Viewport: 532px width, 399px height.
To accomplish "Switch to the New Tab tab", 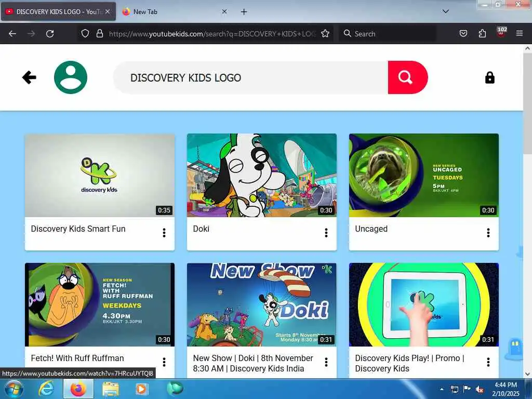I will tap(175, 11).
